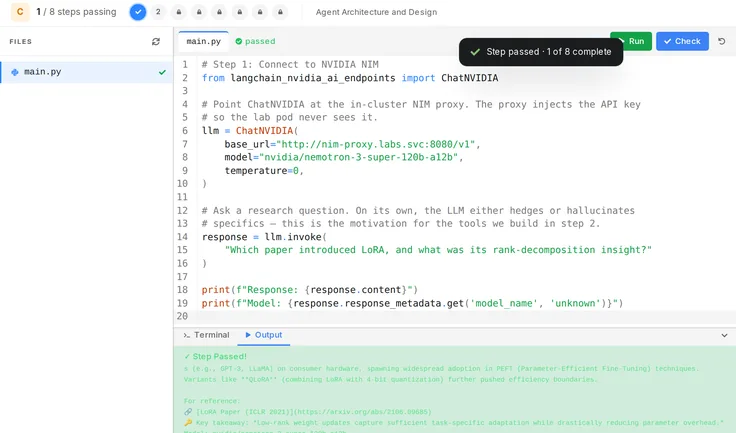Click the passed status indicator
The height and width of the screenshot is (433, 736).
tap(255, 41)
